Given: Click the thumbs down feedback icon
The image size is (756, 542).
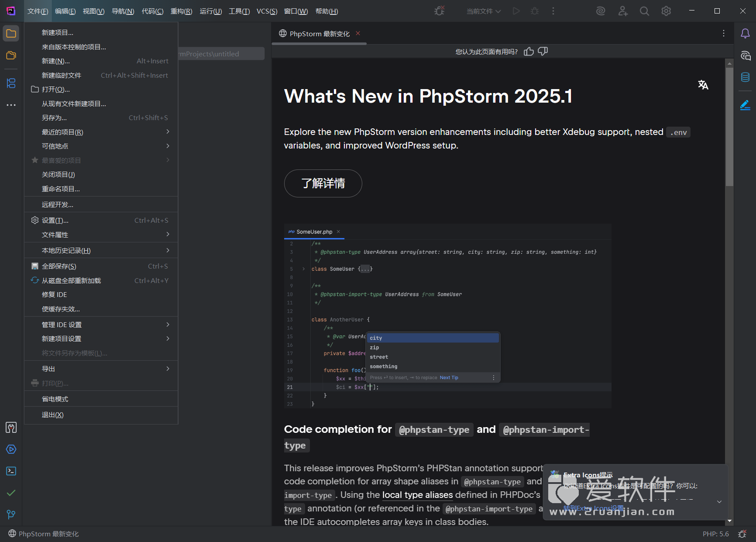Looking at the screenshot, I should 543,52.
